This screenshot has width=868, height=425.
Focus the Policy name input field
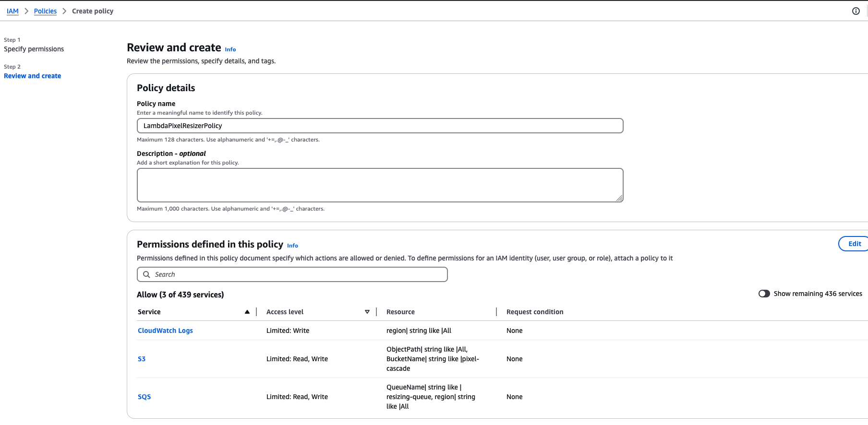point(380,126)
